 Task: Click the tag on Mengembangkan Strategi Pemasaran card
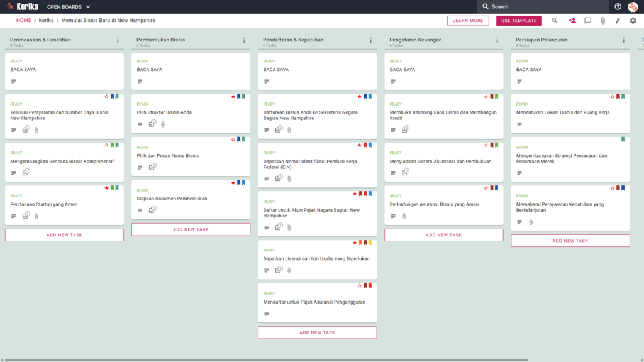pyautogui.click(x=623, y=140)
